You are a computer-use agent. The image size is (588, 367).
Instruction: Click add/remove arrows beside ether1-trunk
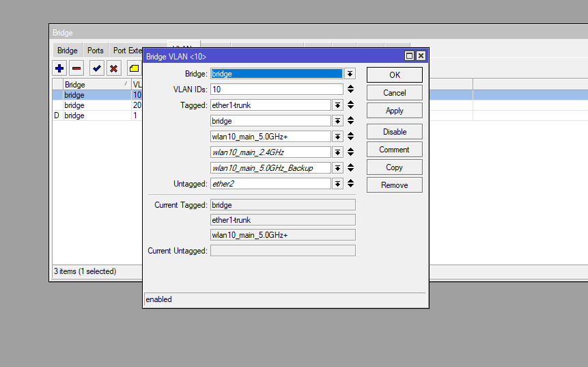pyautogui.click(x=350, y=105)
